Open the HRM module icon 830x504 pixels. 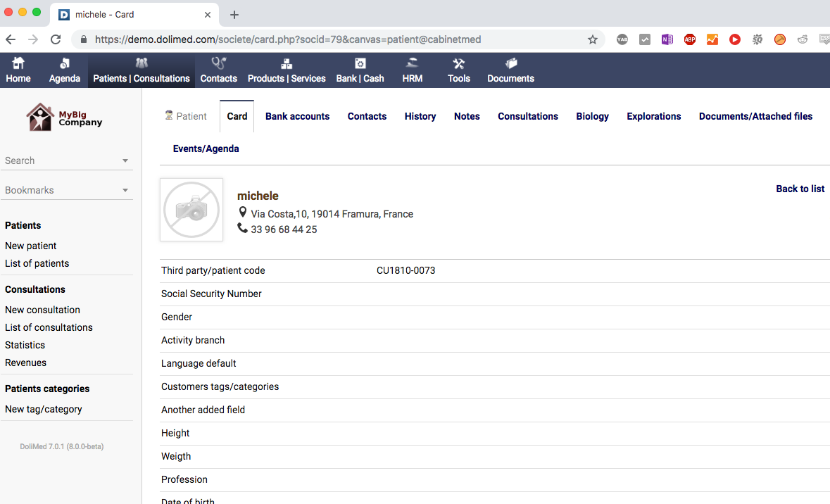pyautogui.click(x=412, y=64)
